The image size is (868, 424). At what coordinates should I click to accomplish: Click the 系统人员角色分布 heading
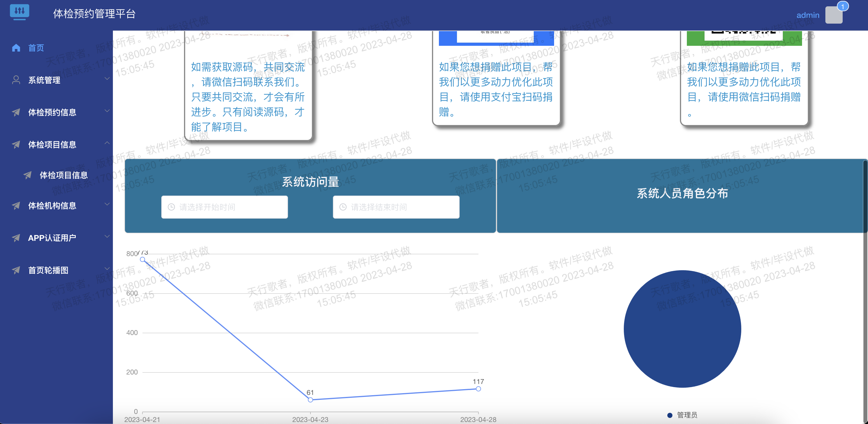pos(682,193)
